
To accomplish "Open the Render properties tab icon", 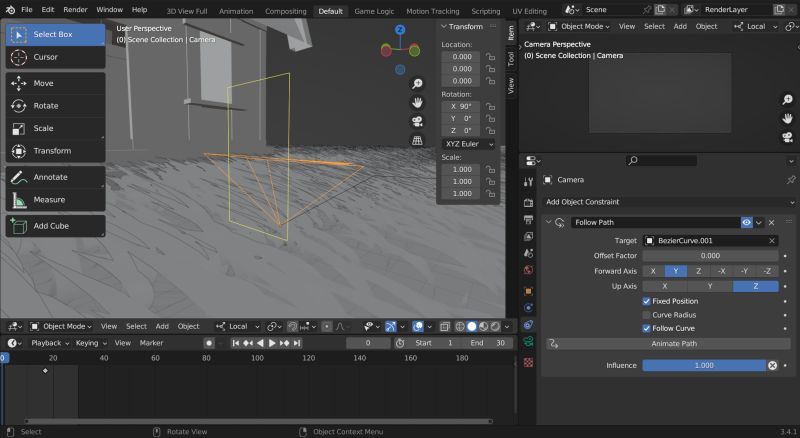I will tap(529, 203).
